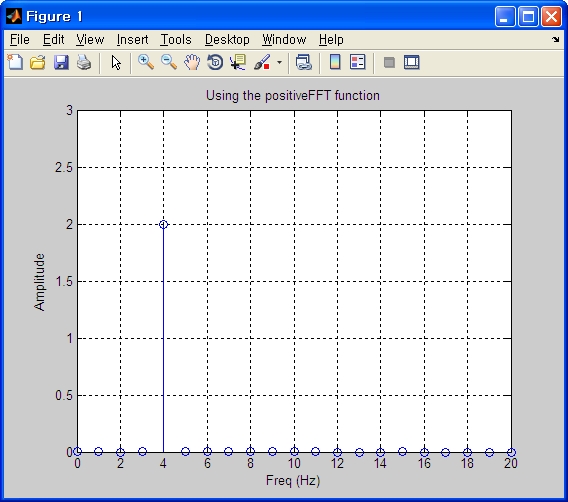This screenshot has height=502, width=568.
Task: Click the dock figure arrow at menu bar end
Action: pyautogui.click(x=556, y=39)
